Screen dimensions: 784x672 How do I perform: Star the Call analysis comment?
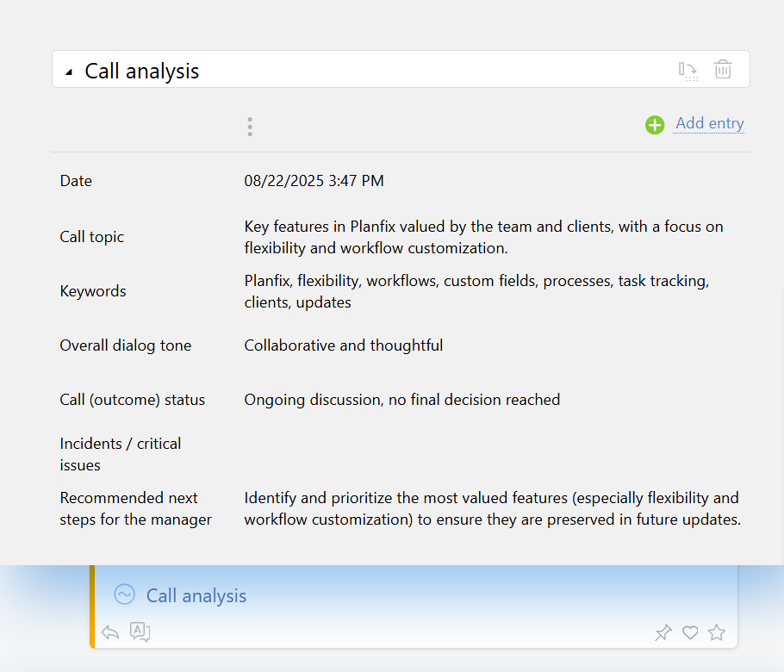(717, 632)
